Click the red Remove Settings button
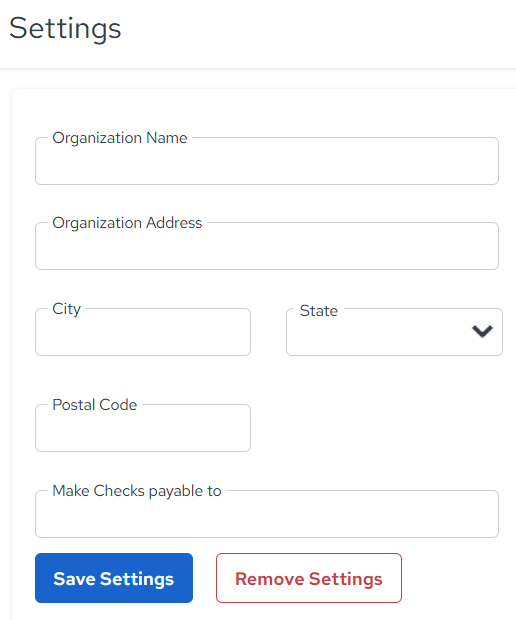 (309, 578)
